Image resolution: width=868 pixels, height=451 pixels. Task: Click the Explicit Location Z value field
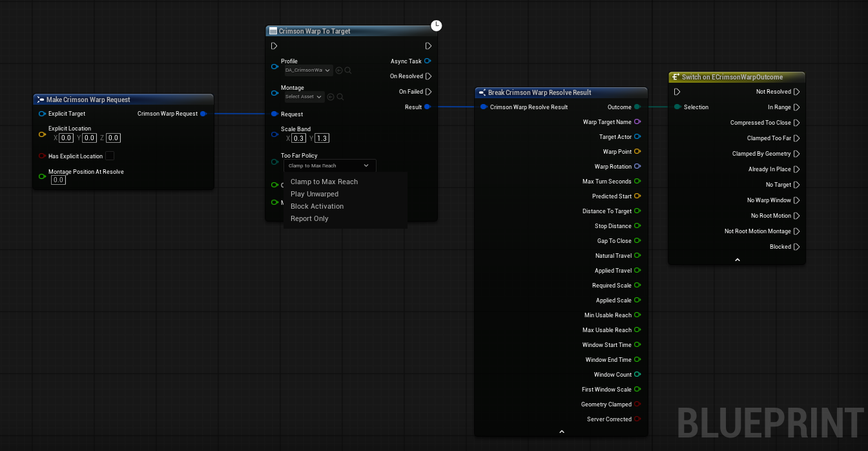pyautogui.click(x=113, y=138)
